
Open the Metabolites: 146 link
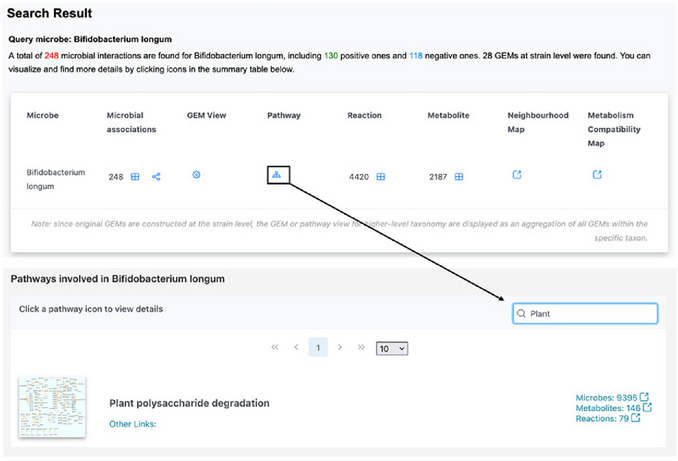tap(613, 408)
